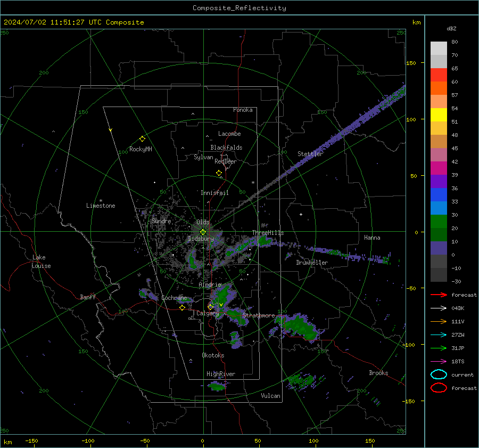The height and width of the screenshot is (448, 479).
Task: Click the red forecast ellipse icon
Action: point(439,388)
